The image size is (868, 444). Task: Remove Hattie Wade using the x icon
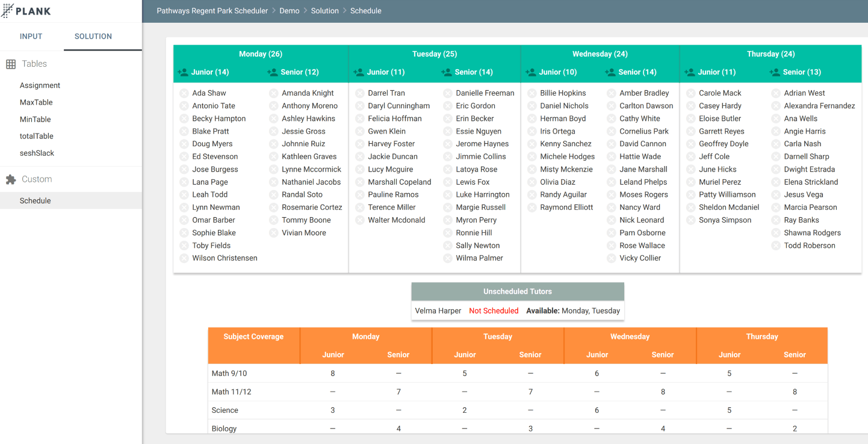pos(612,156)
